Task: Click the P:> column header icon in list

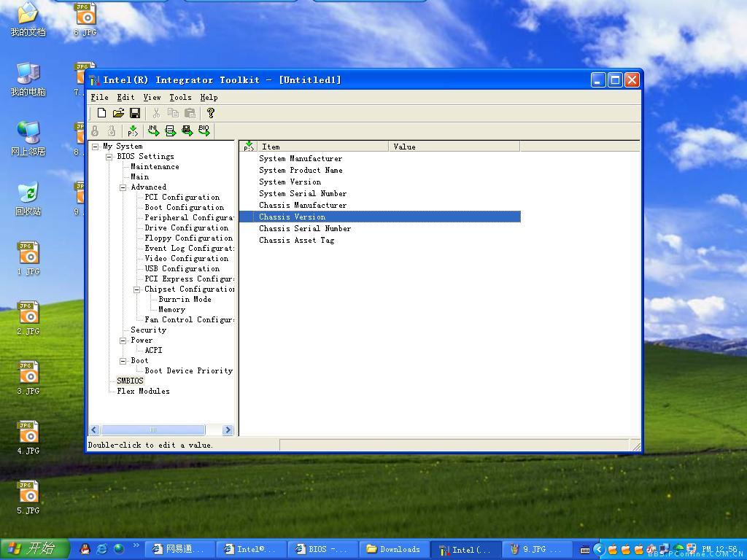Action: tap(248, 146)
